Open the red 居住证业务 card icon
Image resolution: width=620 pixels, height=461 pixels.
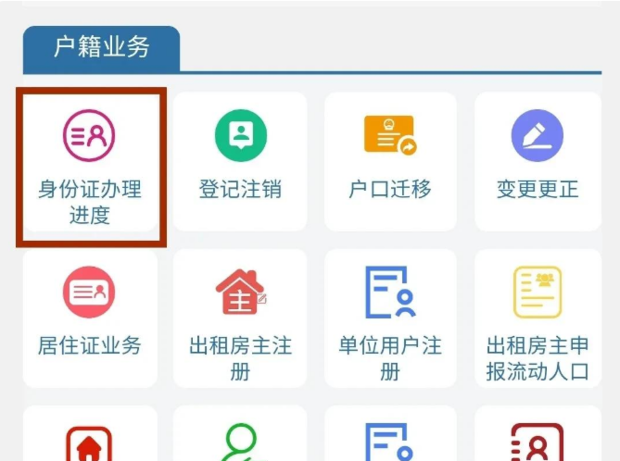(x=89, y=292)
